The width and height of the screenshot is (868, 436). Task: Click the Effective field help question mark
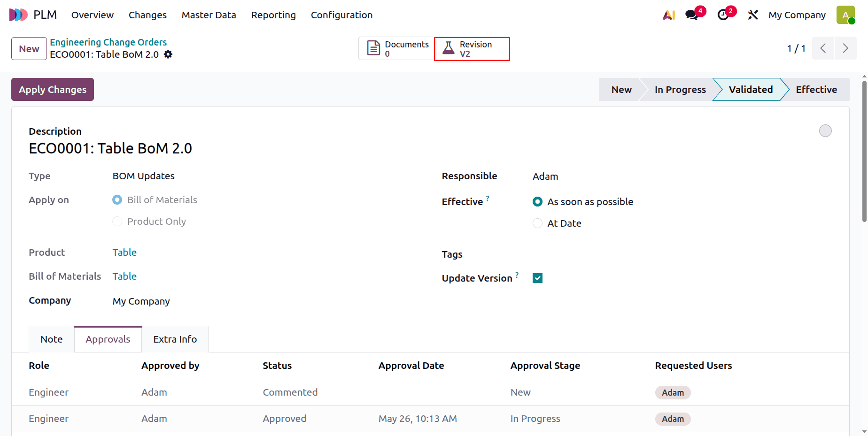(x=488, y=199)
